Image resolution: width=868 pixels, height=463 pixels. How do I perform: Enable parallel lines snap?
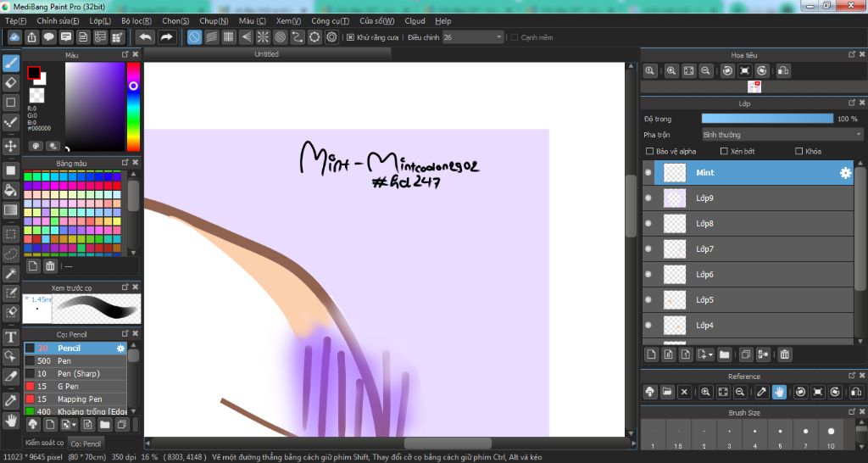[x=211, y=37]
